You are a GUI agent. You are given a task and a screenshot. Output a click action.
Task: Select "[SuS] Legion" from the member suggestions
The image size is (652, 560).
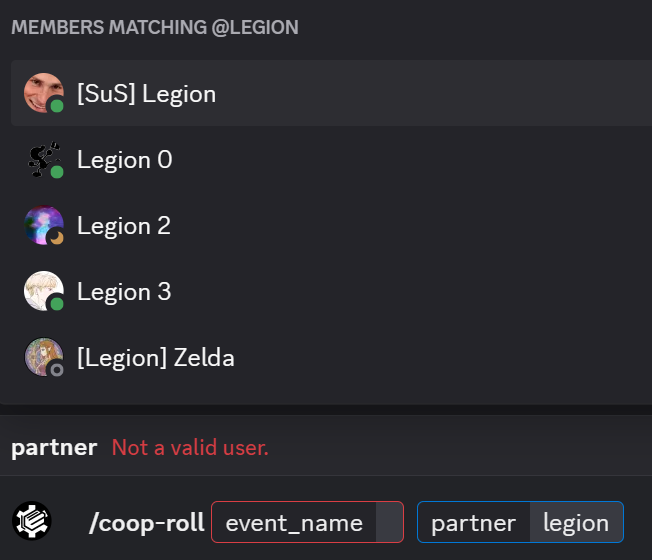point(146,94)
